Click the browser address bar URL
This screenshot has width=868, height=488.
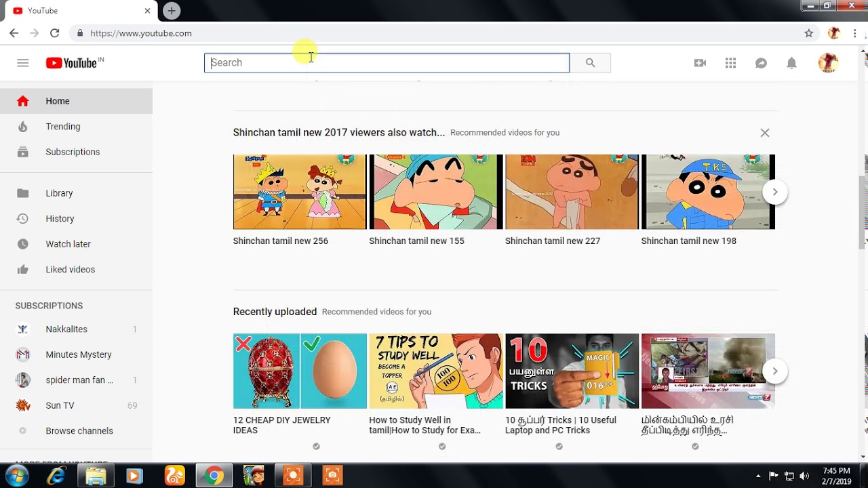141,33
